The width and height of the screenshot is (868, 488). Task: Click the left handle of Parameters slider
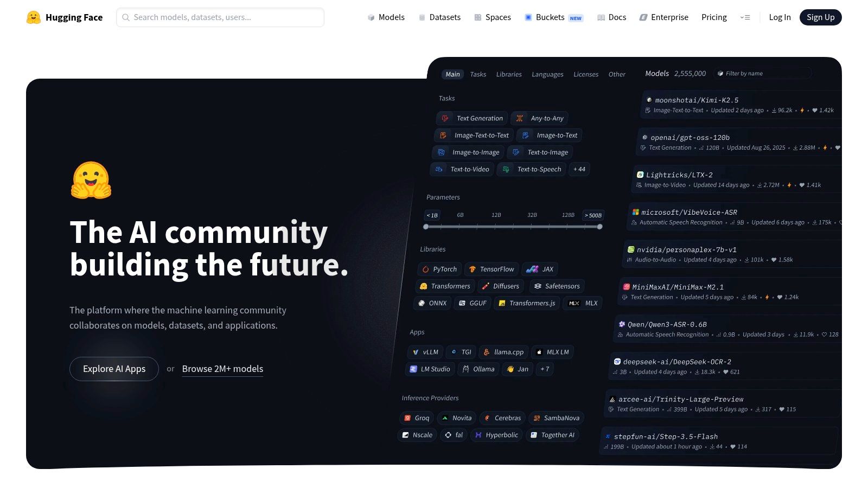[426, 227]
